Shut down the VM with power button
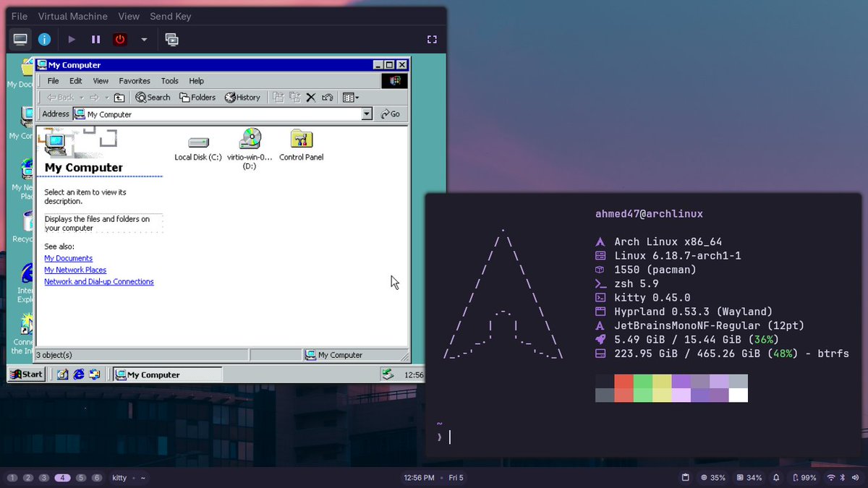This screenshot has width=868, height=488. [x=120, y=40]
